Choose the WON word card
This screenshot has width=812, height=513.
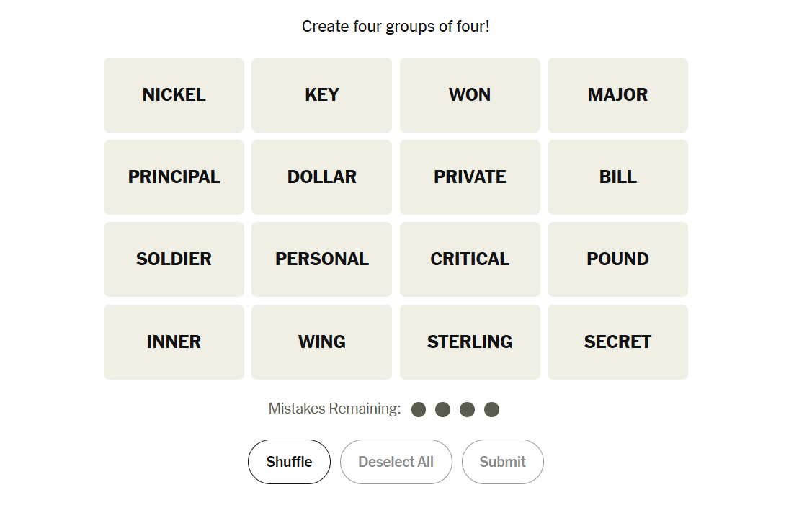click(x=470, y=95)
